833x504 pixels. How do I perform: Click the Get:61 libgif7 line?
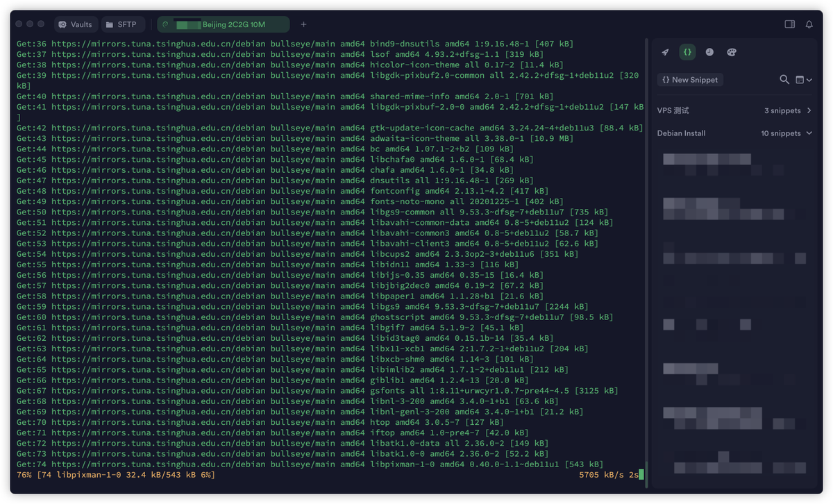point(270,328)
